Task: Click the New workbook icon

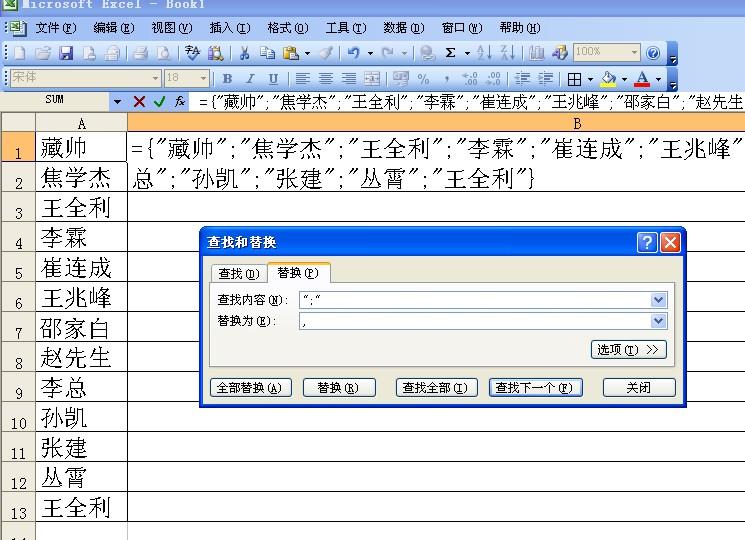Action: tap(19, 53)
